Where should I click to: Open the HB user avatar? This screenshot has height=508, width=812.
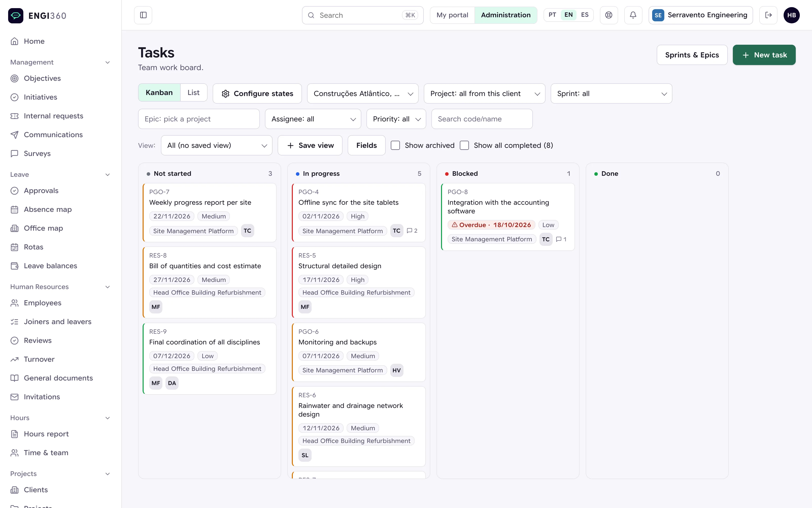791,15
